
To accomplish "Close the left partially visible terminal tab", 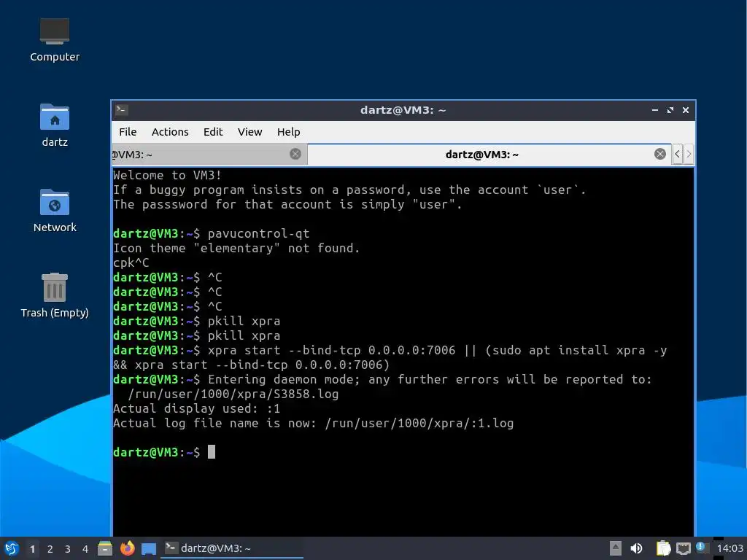I will [x=295, y=154].
